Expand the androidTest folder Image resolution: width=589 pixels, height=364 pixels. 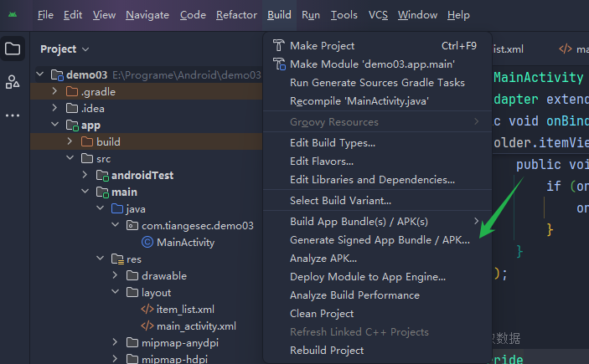pos(85,175)
